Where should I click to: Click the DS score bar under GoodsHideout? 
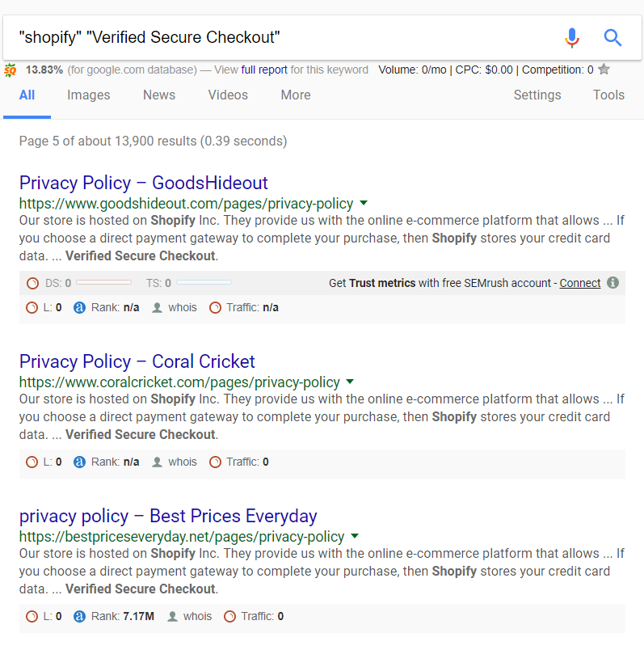point(104,282)
